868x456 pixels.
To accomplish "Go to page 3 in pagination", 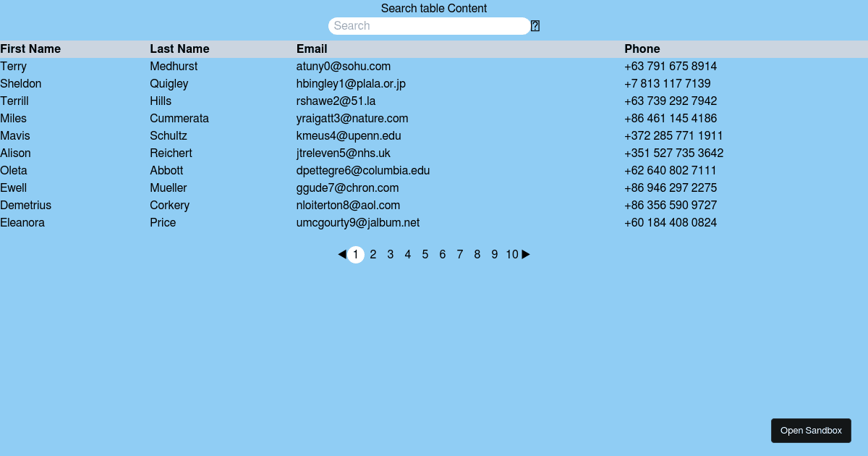I will click(391, 255).
